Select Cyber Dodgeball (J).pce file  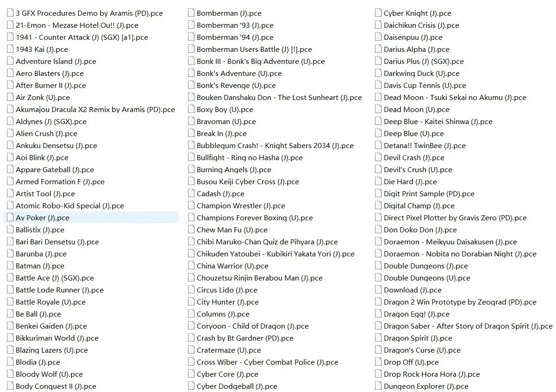[237, 386]
